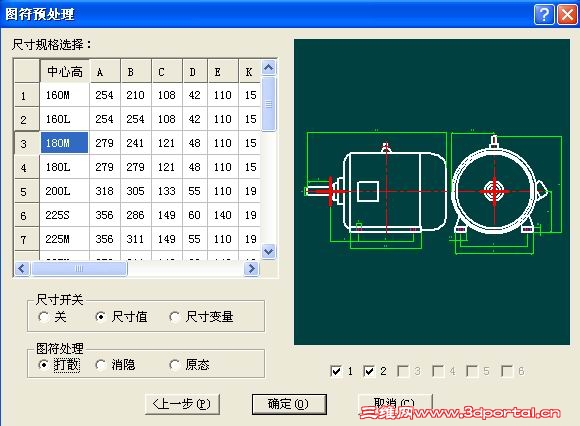Click value 286 in 225S row
The width and height of the screenshot is (580, 426).
pyautogui.click(x=136, y=215)
